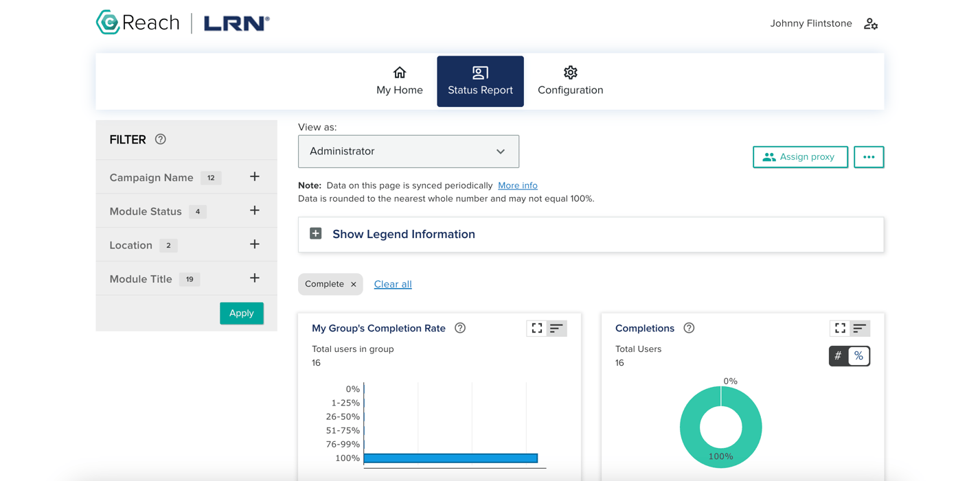The image size is (980, 481).
Task: Click the Reach logo icon
Action: [108, 22]
